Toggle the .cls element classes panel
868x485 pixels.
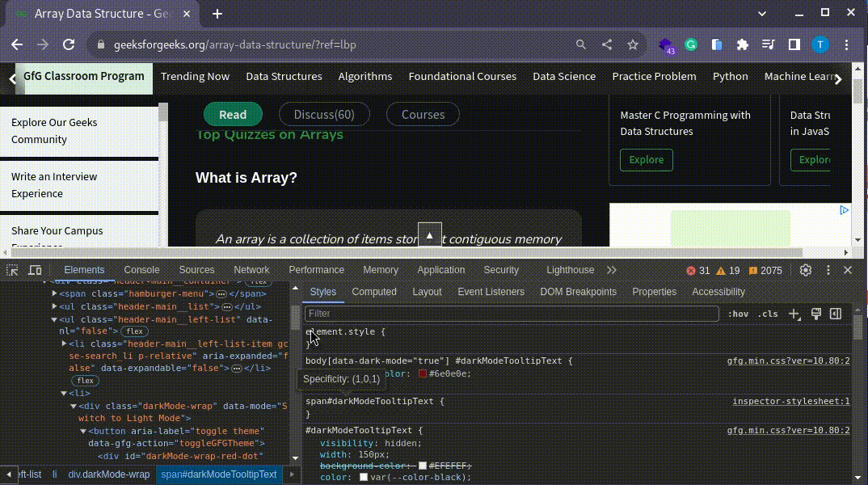[768, 314]
